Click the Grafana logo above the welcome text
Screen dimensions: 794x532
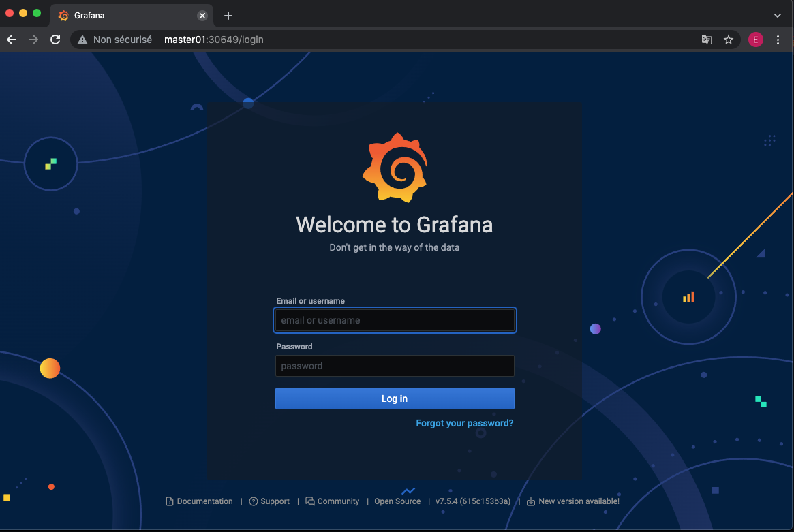tap(394, 168)
